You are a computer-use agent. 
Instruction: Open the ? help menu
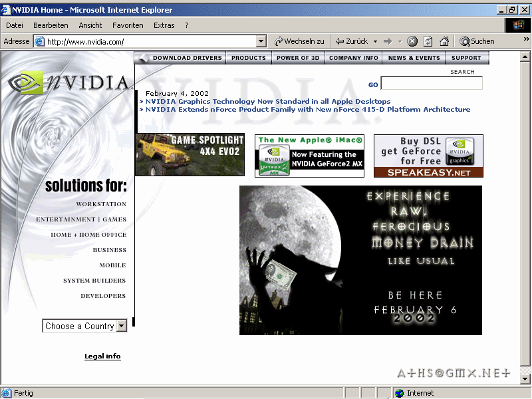[x=187, y=25]
